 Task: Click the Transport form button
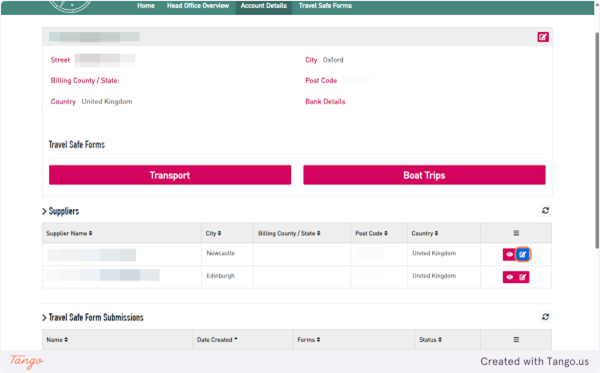coord(170,175)
